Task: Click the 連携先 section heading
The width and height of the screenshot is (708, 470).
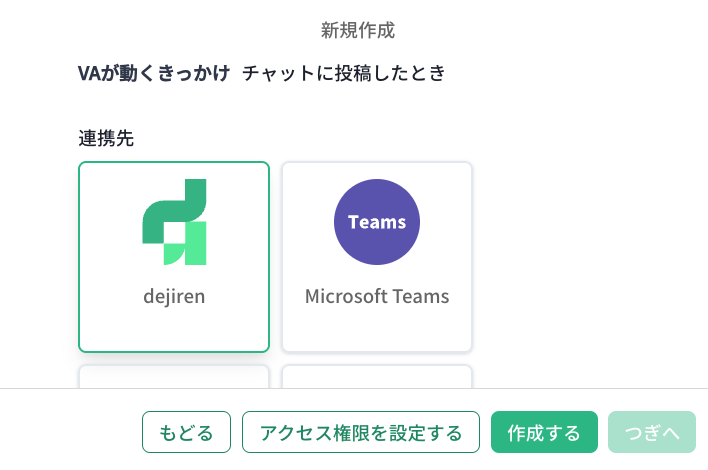Action: click(x=106, y=138)
